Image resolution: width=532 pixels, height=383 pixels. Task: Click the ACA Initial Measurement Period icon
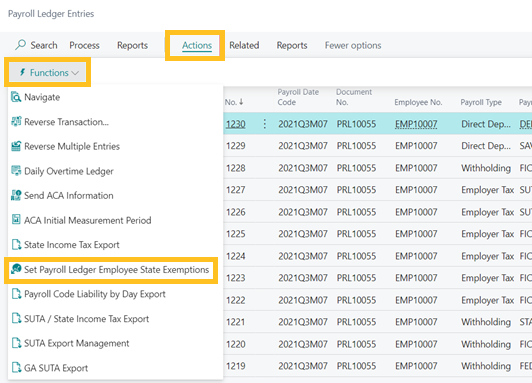point(16,220)
